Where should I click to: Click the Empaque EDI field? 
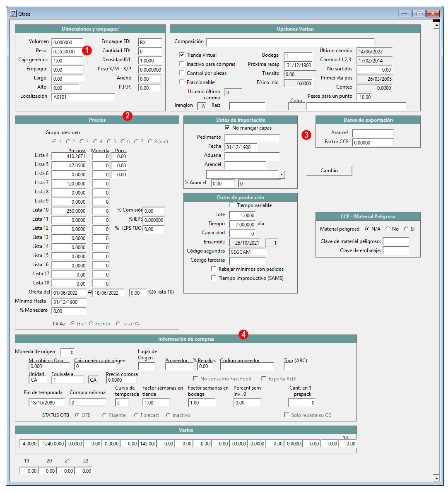[150, 42]
